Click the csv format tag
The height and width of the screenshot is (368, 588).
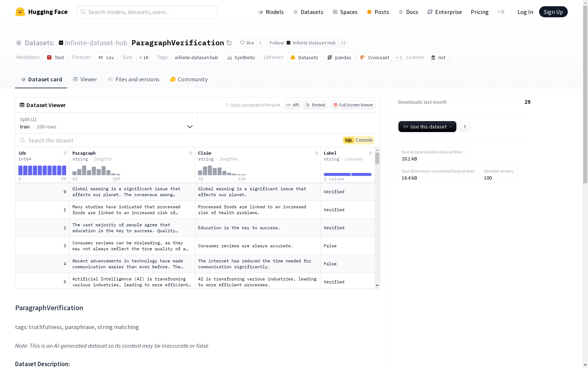pyautogui.click(x=106, y=57)
